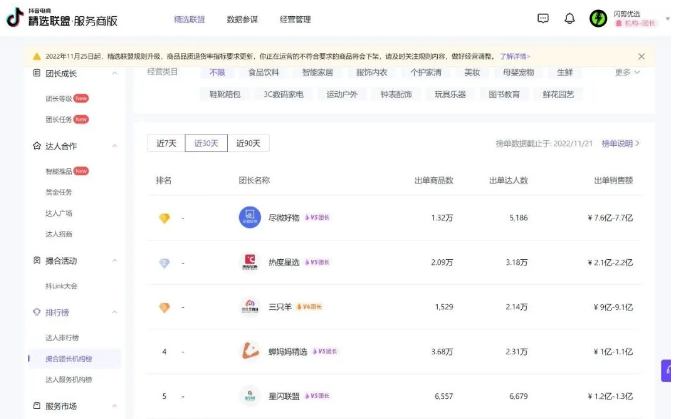Select the 近7天 time range
Screen dimensions: 676x419
click(166, 143)
